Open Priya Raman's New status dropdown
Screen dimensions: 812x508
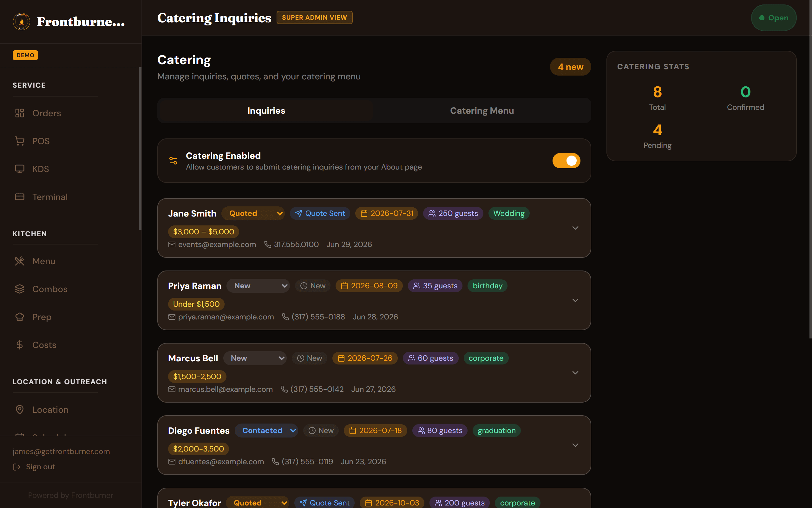tap(258, 286)
